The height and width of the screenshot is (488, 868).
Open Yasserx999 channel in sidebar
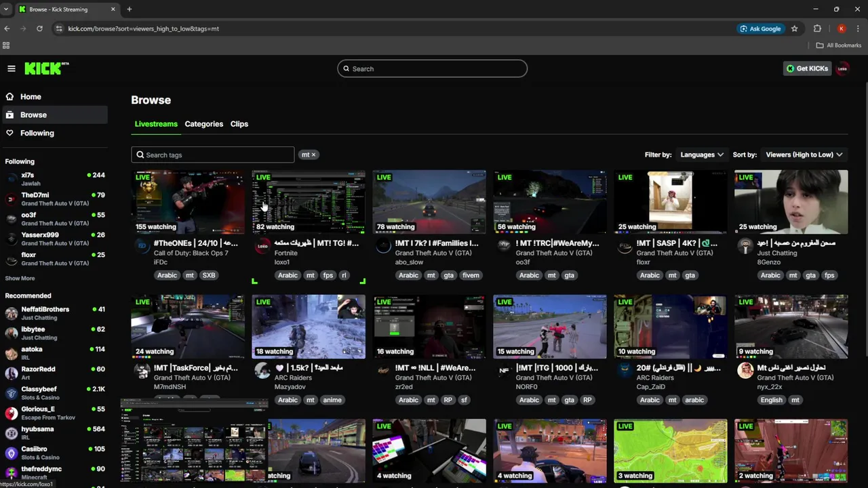(x=54, y=239)
